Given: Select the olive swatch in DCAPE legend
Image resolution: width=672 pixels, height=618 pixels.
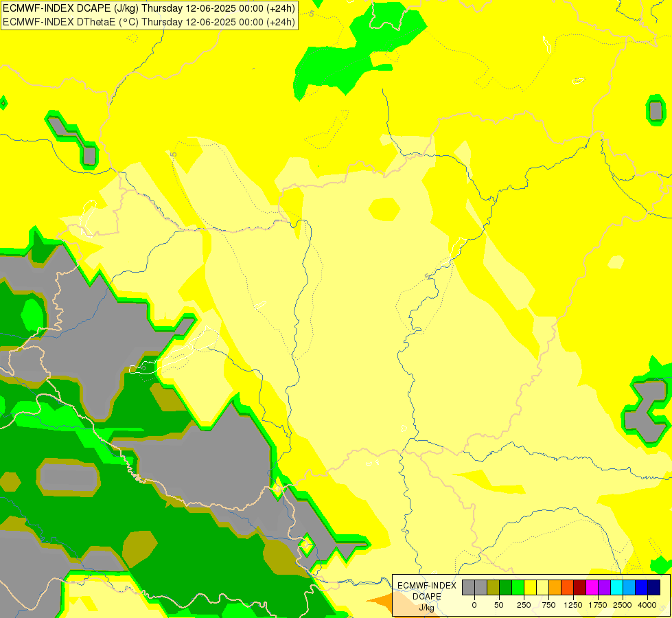Looking at the screenshot, I should point(494,587).
